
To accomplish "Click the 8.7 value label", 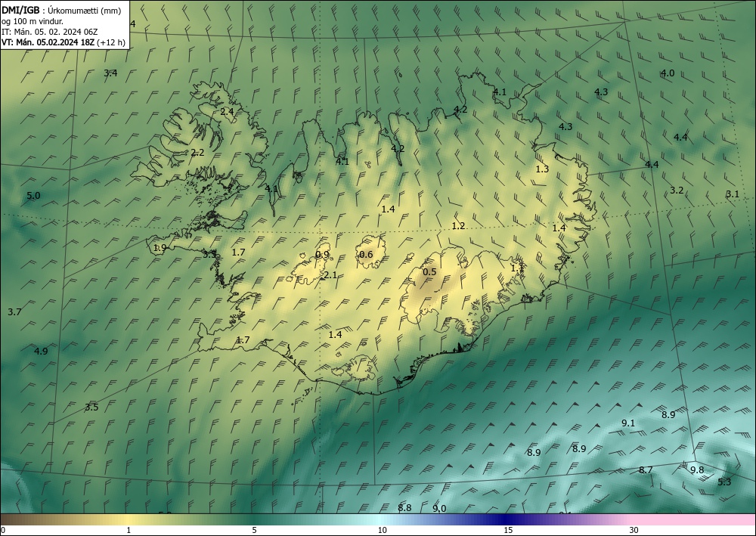I will pos(646,470).
